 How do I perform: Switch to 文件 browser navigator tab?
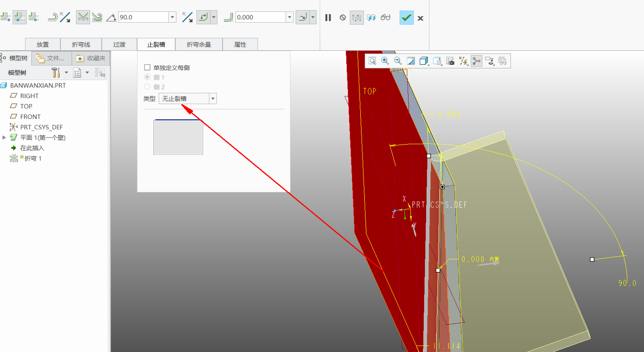52,58
